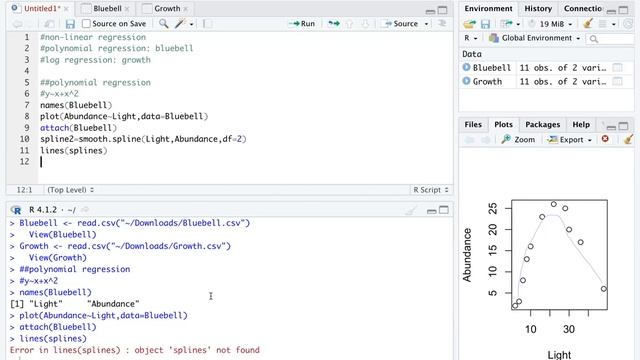
Task: Maximize the Environment pane
Action: point(623,10)
